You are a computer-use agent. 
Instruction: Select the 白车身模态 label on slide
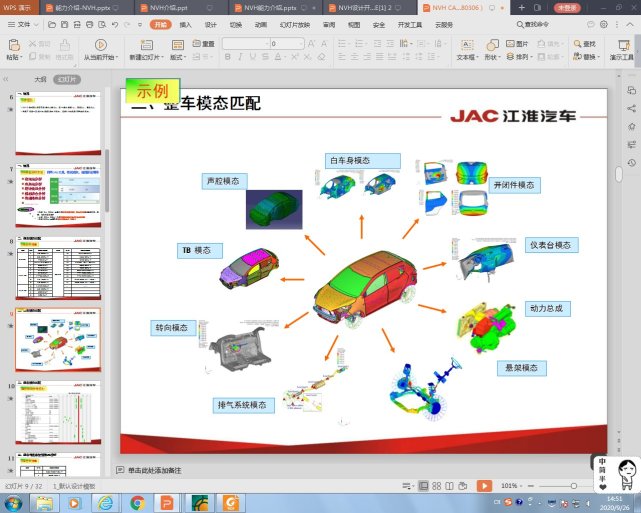(363, 161)
